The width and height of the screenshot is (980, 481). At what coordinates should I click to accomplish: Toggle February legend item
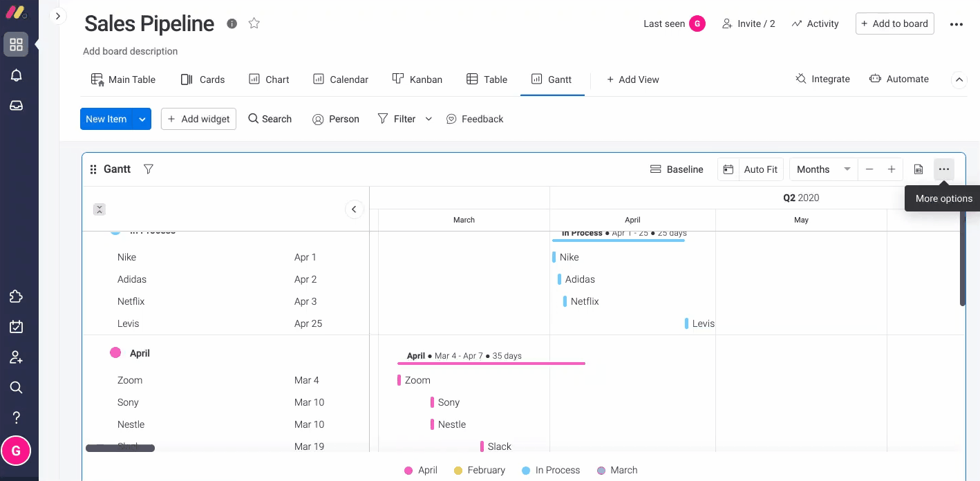479,470
